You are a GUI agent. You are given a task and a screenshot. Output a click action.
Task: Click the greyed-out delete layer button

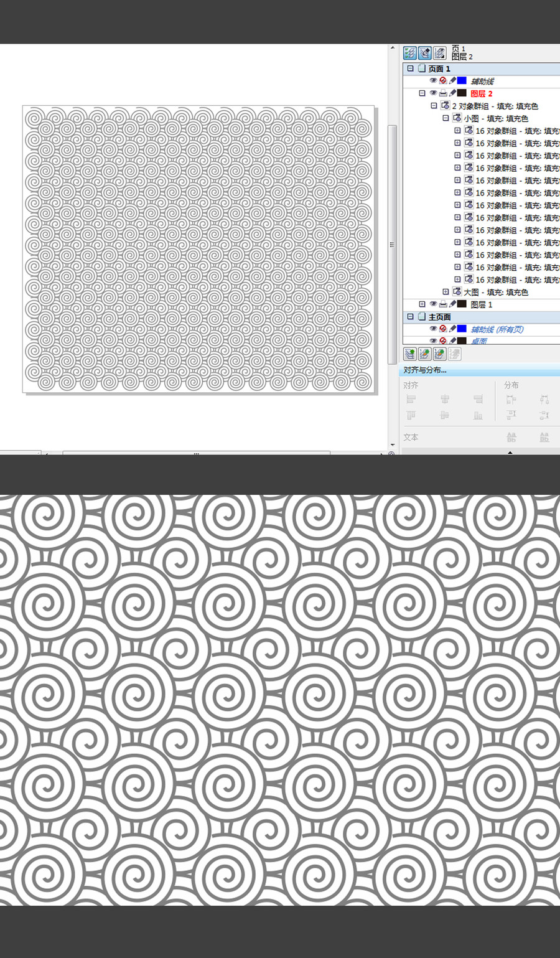pos(455,354)
